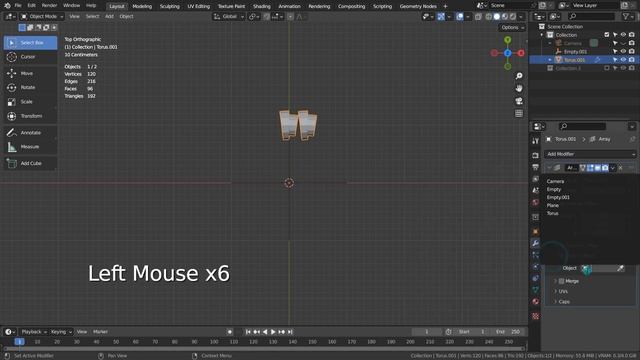Click the current frame number field
Viewport: 640px width, 360px height.
click(427, 332)
